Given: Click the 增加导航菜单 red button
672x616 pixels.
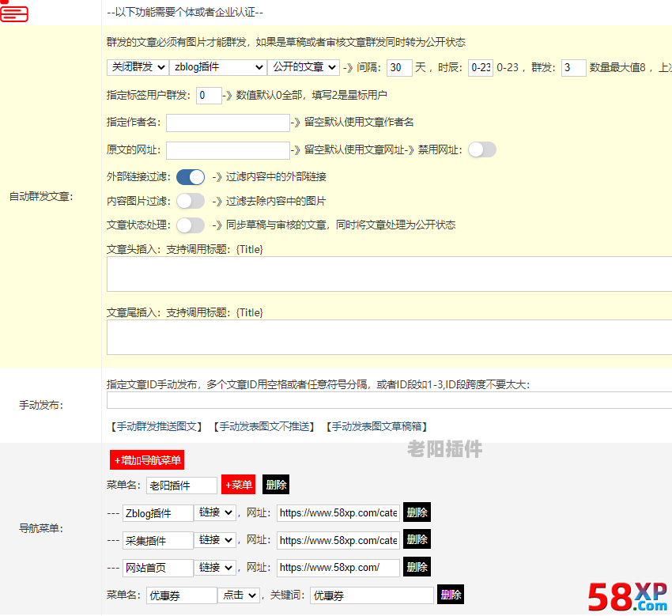Looking at the screenshot, I should (x=146, y=459).
